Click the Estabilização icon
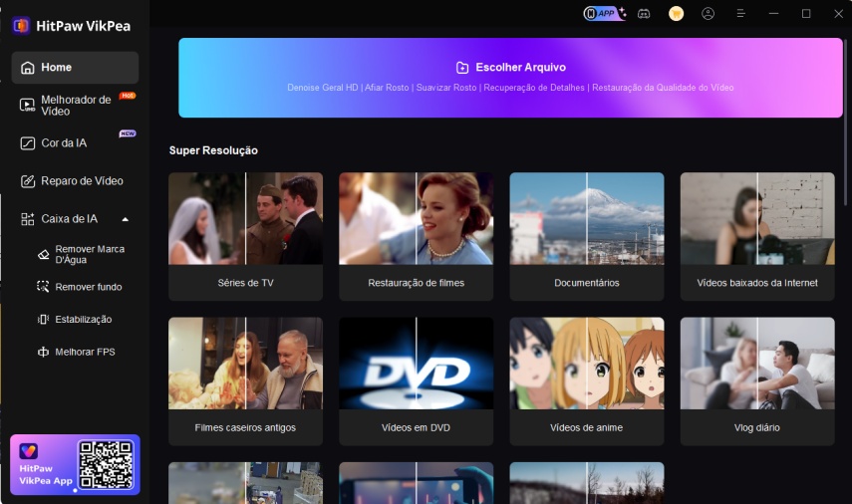 [43, 320]
